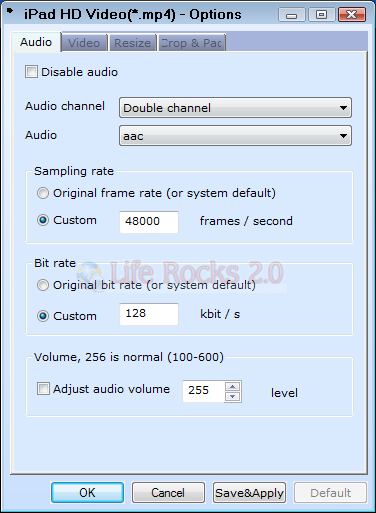Screen dimensions: 376x513
Task: Decrease volume level with down arrow
Action: coord(233,396)
